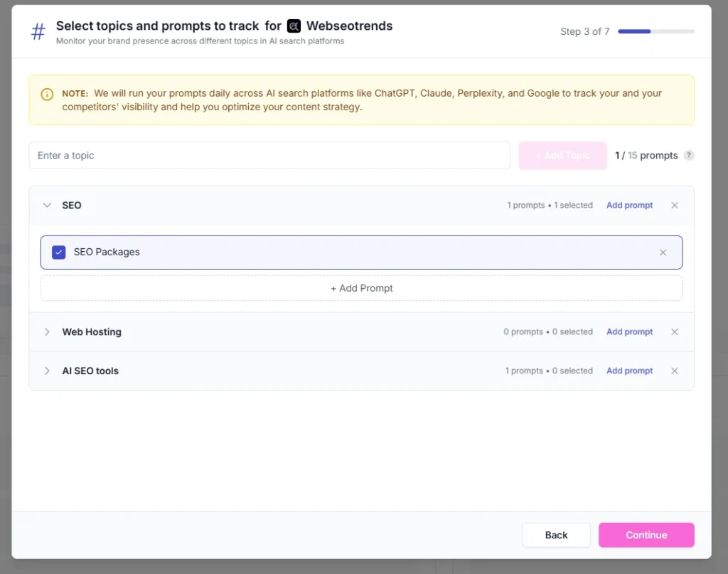Expand the AI SEO tools topic
Image resolution: width=728 pixels, height=574 pixels.
coord(47,371)
